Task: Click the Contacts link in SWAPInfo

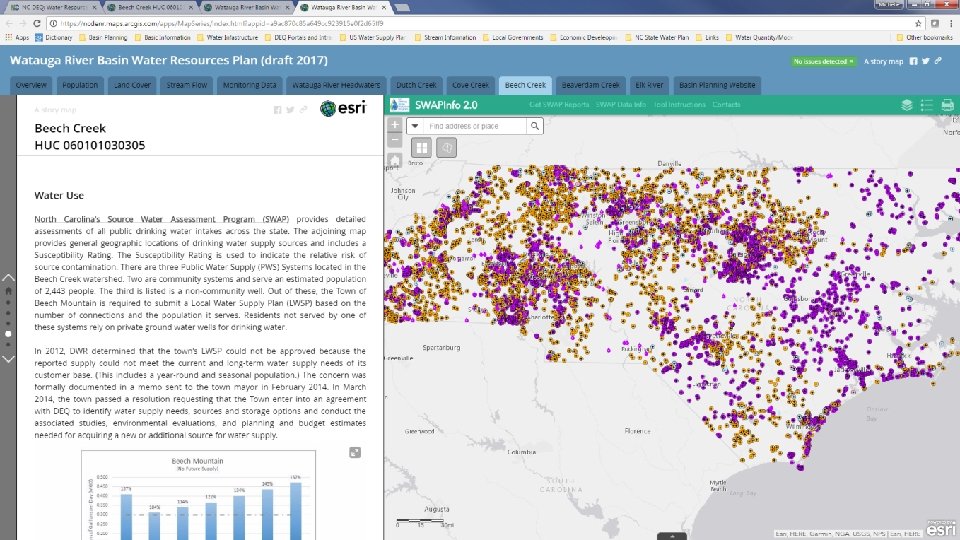Action: 726,105
